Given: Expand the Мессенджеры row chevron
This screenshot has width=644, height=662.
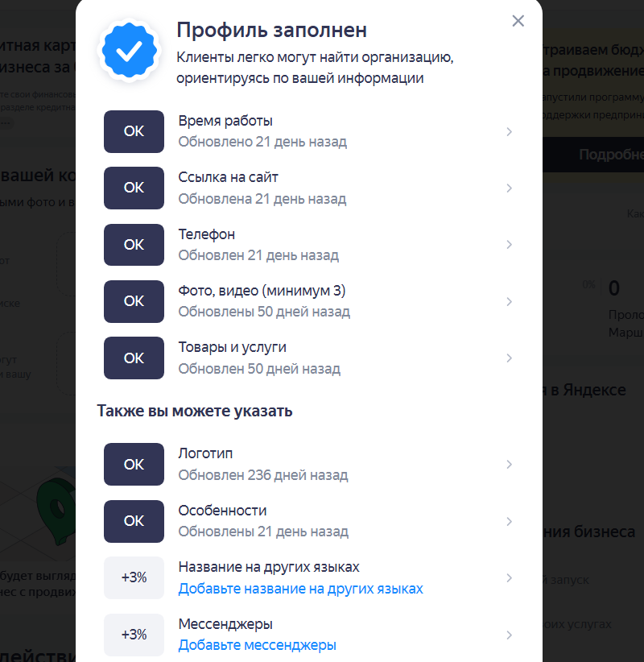Looking at the screenshot, I should 509,635.
